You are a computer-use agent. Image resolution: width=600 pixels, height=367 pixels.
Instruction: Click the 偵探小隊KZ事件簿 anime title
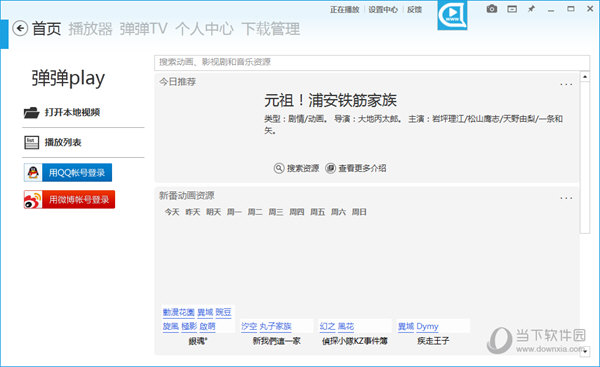click(355, 341)
